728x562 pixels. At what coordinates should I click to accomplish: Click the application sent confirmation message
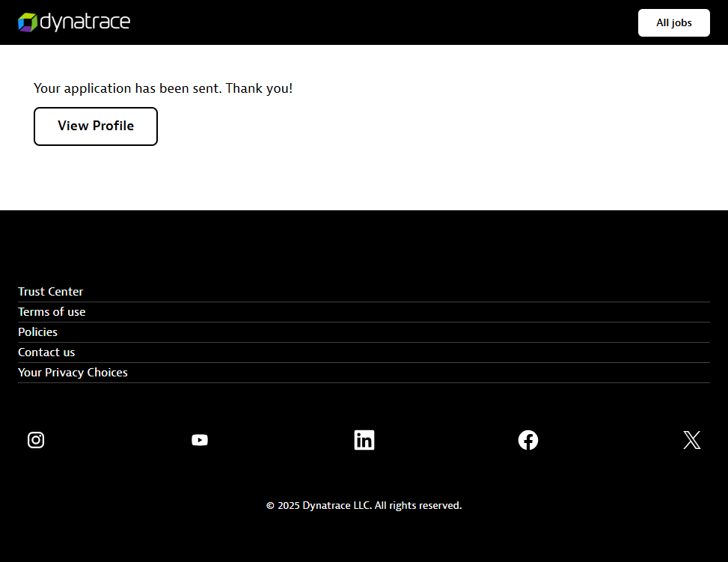click(127, 88)
